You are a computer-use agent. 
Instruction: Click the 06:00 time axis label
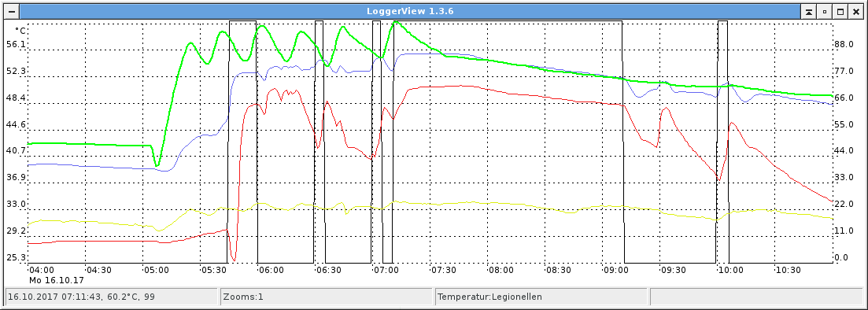pyautogui.click(x=271, y=270)
